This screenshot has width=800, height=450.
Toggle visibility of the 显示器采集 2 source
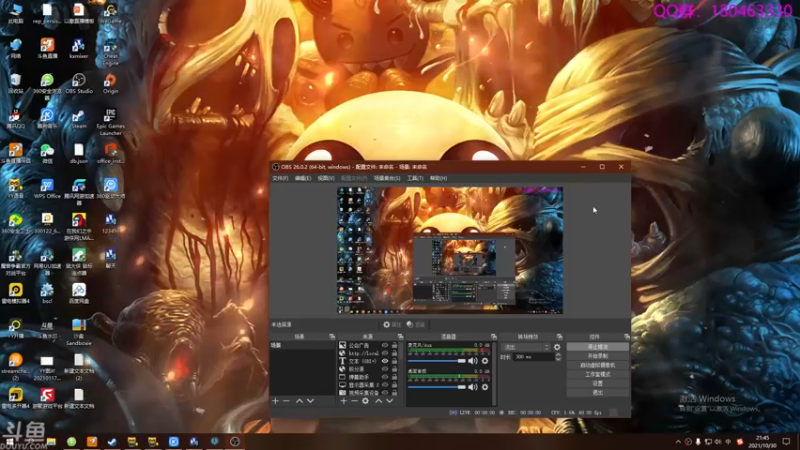tap(385, 385)
